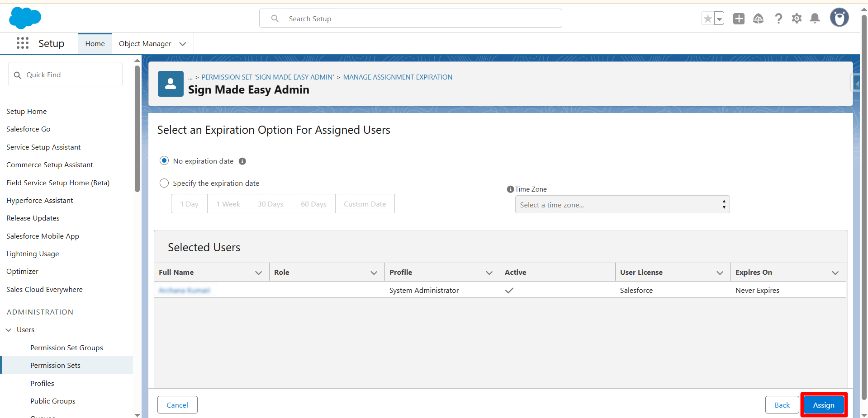Focus the Search Setup field
Screen dimensions: 868x418
pyautogui.click(x=411, y=19)
